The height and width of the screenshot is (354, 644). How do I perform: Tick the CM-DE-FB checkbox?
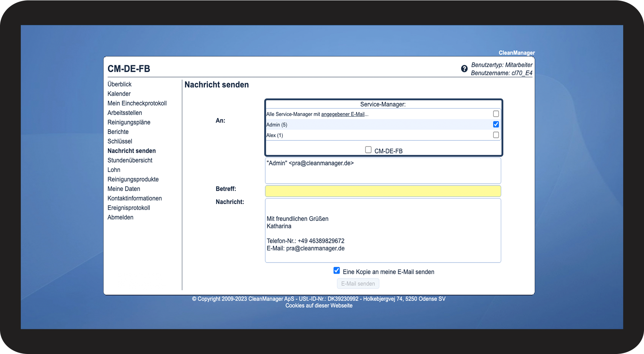click(368, 150)
